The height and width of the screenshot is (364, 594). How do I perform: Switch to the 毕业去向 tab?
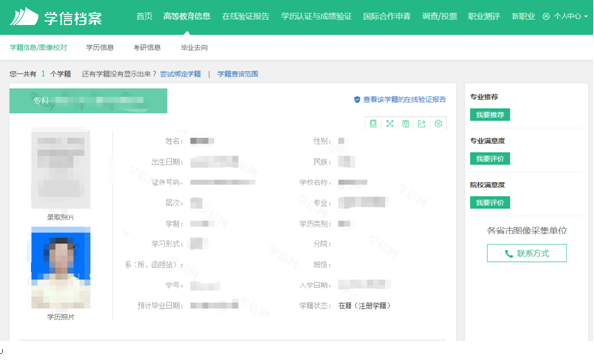[x=194, y=48]
